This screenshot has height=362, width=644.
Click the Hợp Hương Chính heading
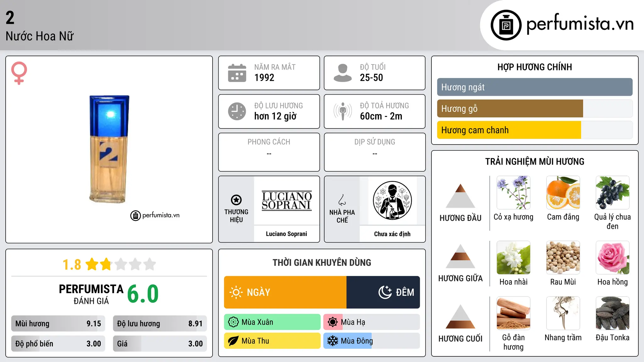[x=535, y=67]
